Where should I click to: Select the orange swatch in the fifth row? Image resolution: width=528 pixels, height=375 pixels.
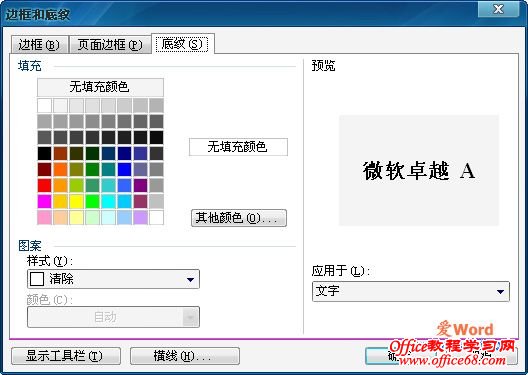coord(60,169)
